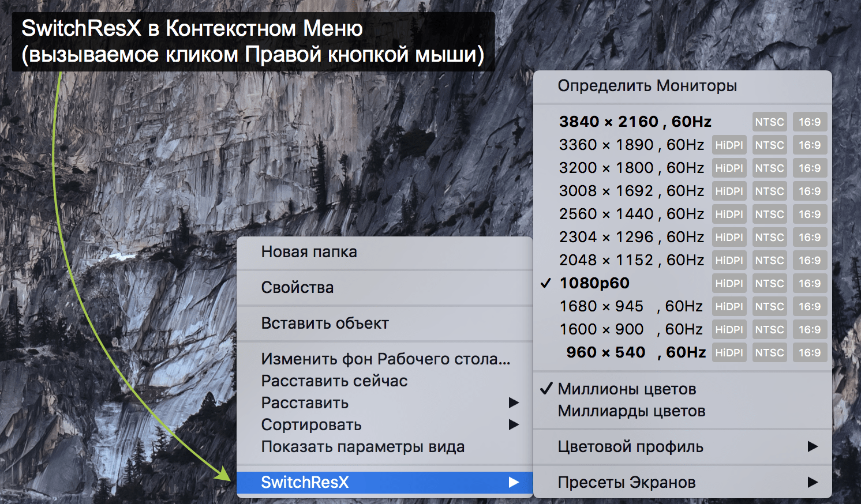Click NTSC badge on 960 × 540 row
The image size is (861, 504).
(770, 352)
